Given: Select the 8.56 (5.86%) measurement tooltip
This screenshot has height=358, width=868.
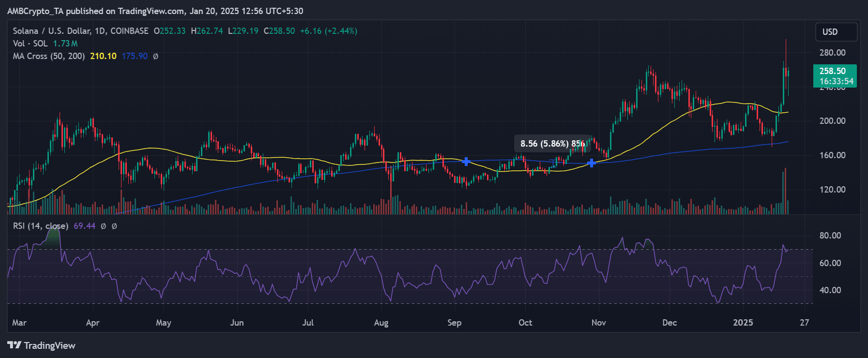Looking at the screenshot, I should pyautogui.click(x=552, y=144).
